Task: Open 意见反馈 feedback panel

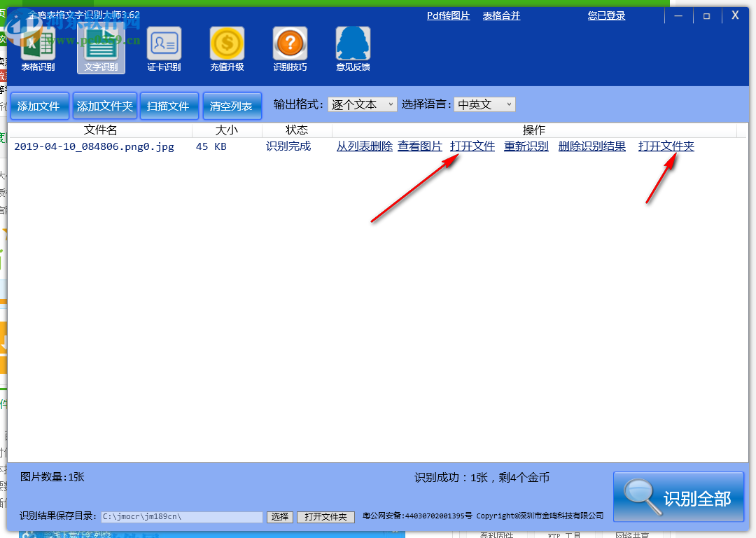Action: 353,49
